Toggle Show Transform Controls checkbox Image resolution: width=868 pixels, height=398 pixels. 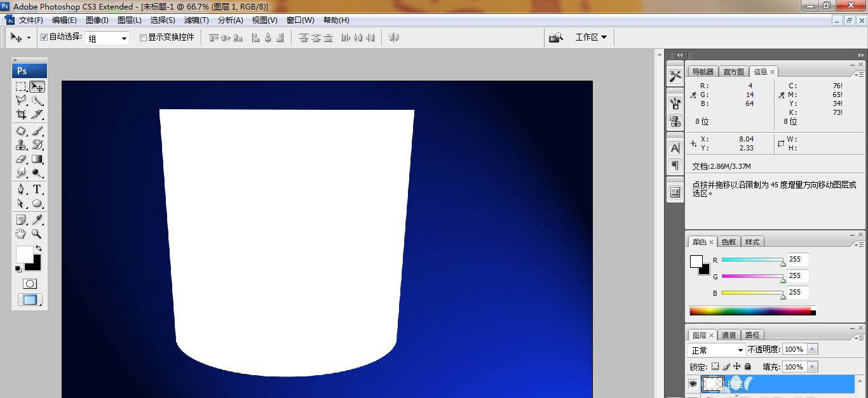pos(143,37)
